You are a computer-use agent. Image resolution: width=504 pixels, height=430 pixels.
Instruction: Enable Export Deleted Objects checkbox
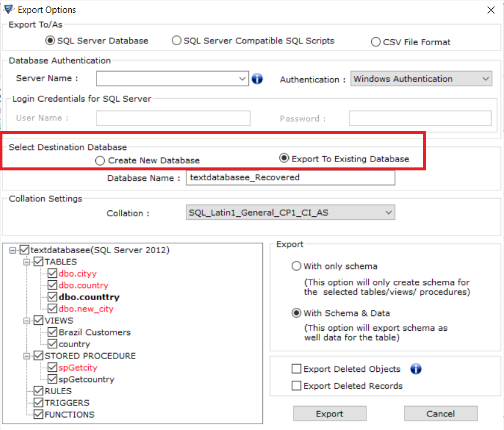[x=296, y=369]
